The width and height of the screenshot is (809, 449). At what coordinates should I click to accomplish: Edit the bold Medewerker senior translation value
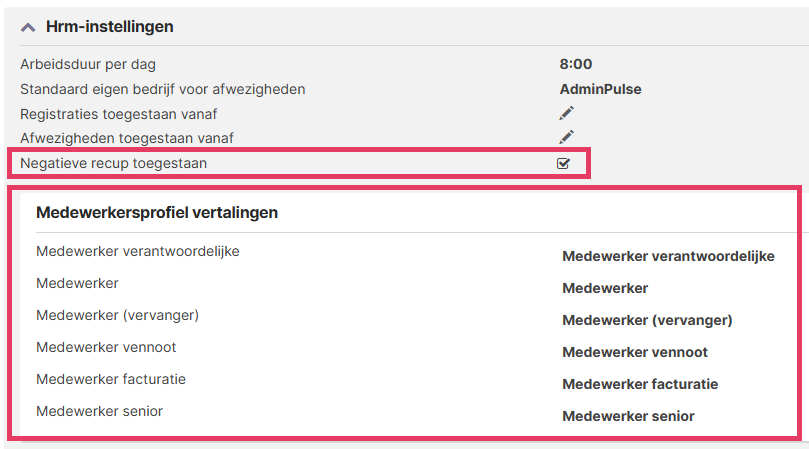click(x=628, y=416)
